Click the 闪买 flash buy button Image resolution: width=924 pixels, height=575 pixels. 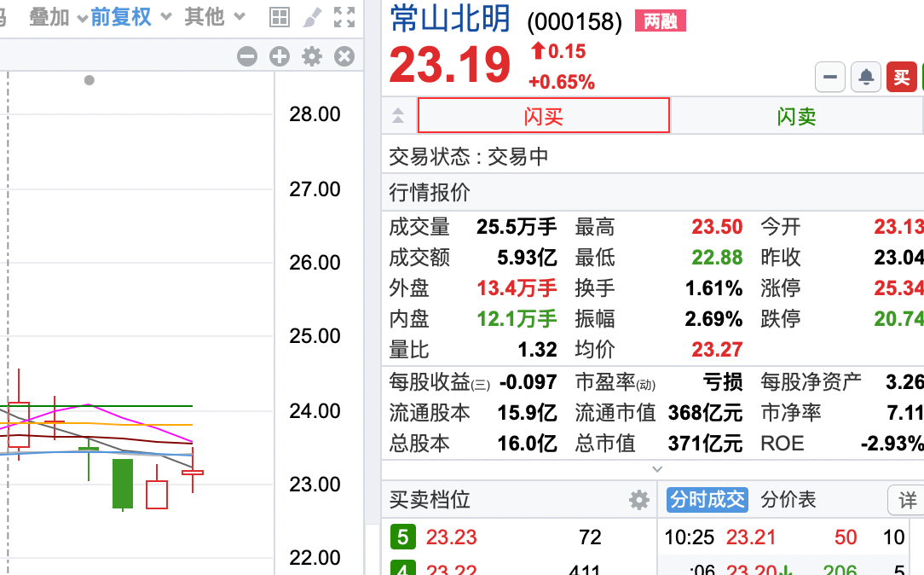[x=543, y=115]
